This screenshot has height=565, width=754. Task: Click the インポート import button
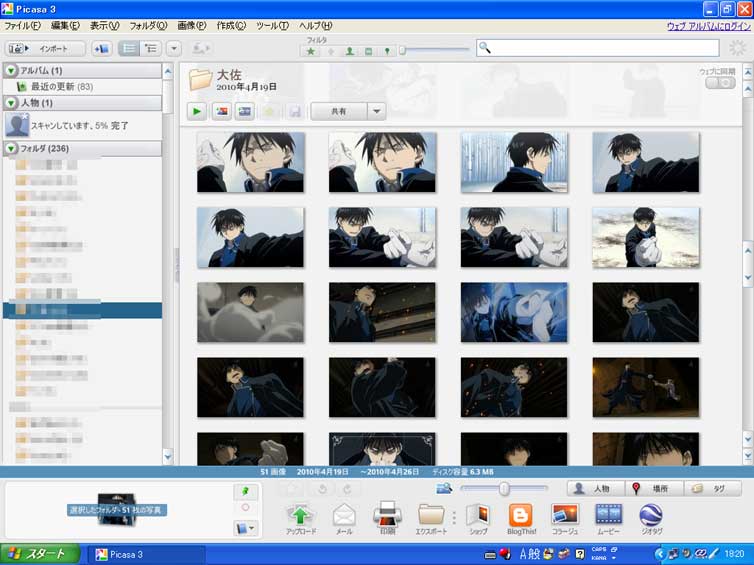tap(45, 49)
